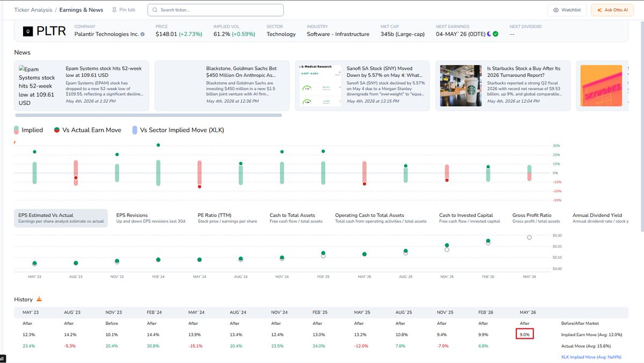Open the Blackstone, Goldman Sachs Anthropic news headline
This screenshot has width=644, height=363.
[x=241, y=72]
